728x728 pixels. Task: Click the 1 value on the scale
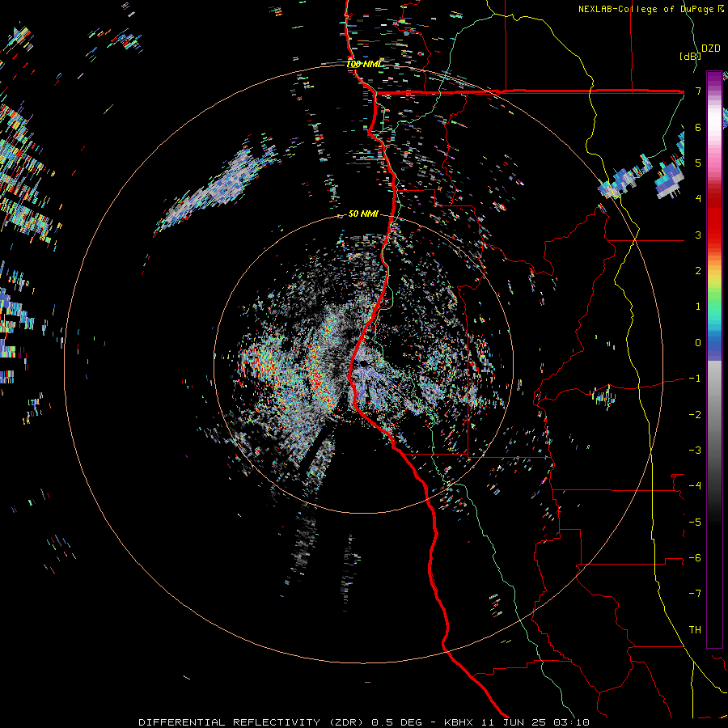(x=698, y=307)
